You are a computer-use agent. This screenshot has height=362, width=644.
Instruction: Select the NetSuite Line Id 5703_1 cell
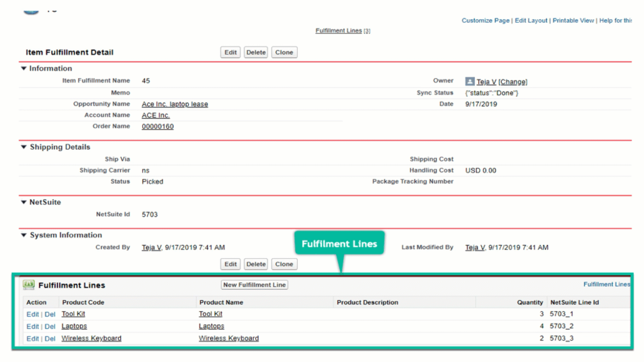pos(562,314)
